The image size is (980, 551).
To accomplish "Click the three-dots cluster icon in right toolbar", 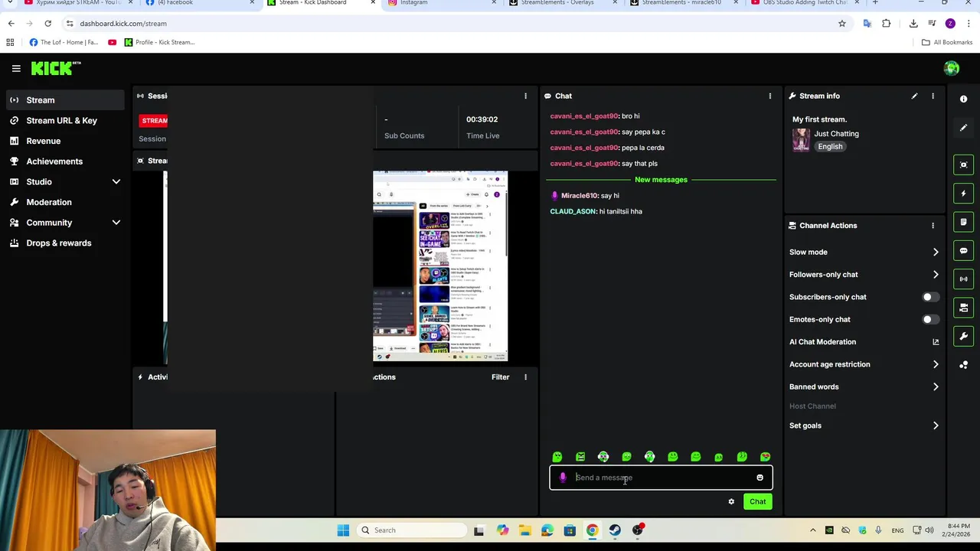I will 963,365.
